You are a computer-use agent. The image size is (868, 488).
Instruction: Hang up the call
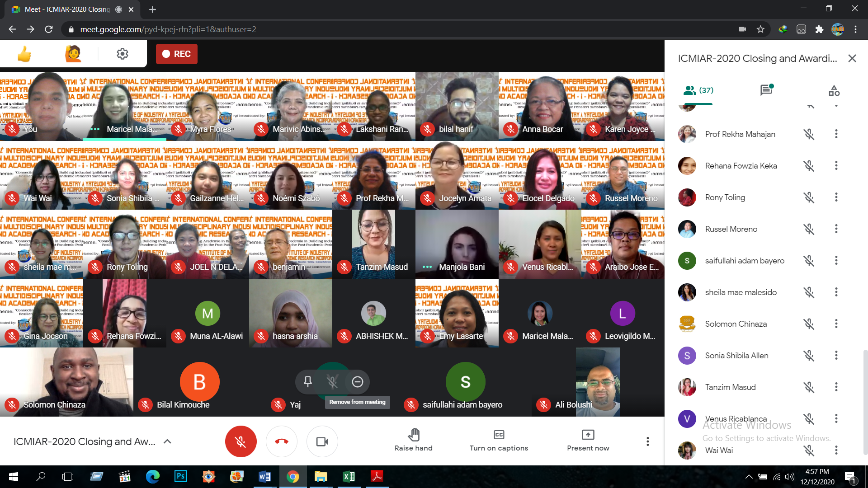pyautogui.click(x=282, y=441)
